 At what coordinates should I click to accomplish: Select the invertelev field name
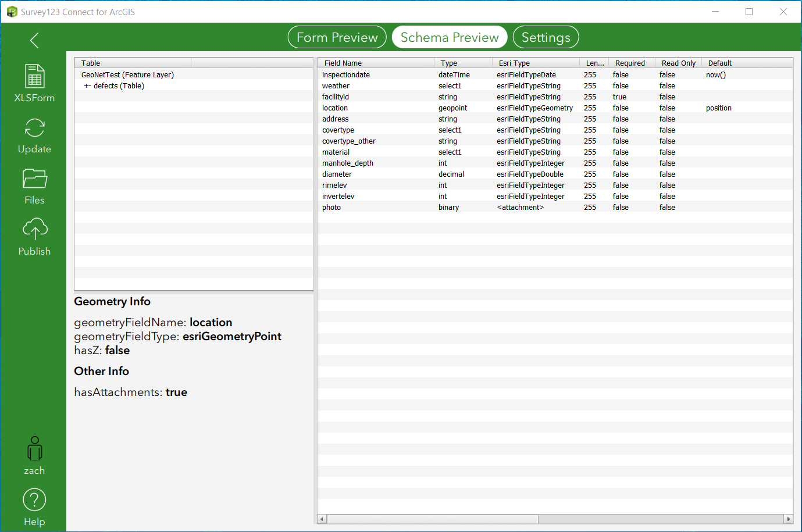coord(338,196)
